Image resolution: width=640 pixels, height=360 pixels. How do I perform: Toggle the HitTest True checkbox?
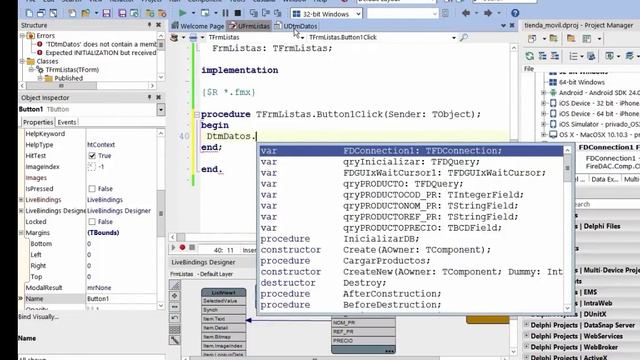(92, 156)
